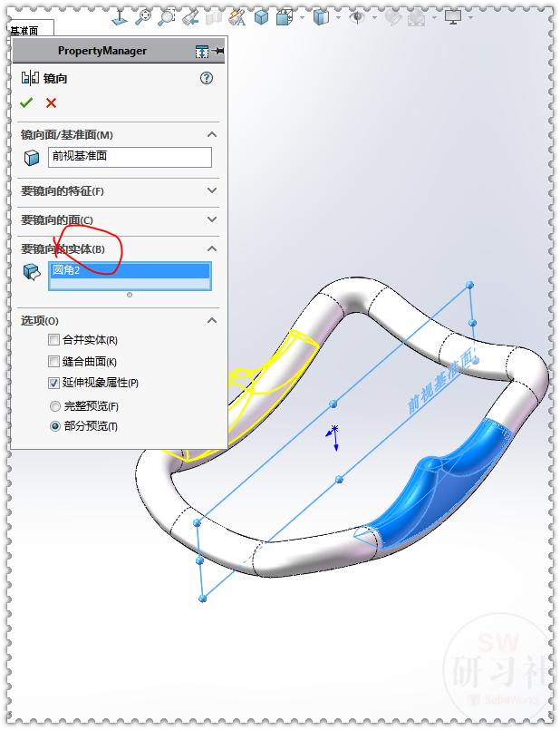The width and height of the screenshot is (560, 730).
Task: Enable the 缝合曲面 checkbox
Action: (x=54, y=361)
